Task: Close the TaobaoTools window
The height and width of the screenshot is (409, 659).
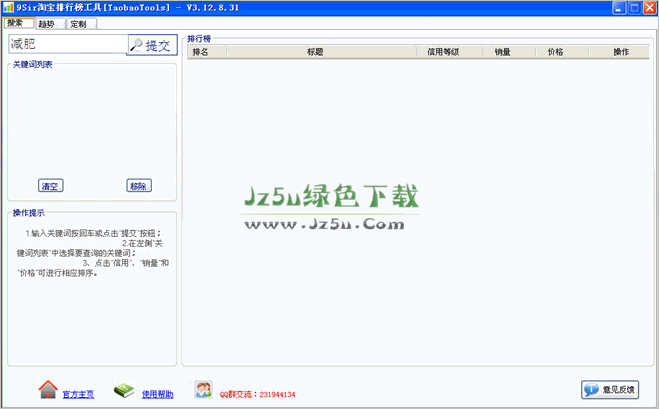Action: click(x=650, y=8)
